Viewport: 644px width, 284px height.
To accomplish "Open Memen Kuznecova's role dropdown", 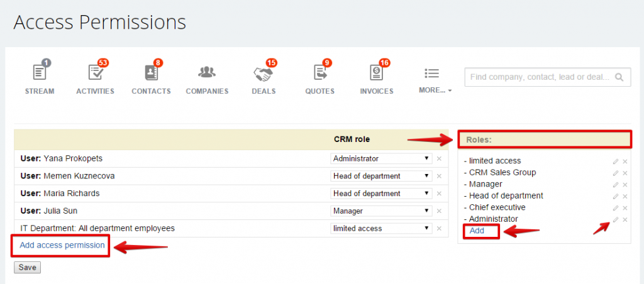I will pos(380,176).
